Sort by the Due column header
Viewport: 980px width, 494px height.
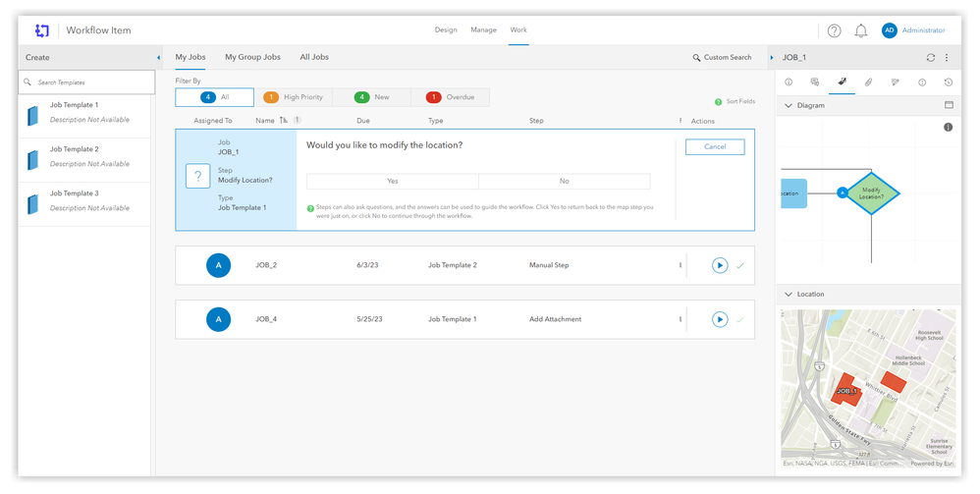click(x=363, y=121)
